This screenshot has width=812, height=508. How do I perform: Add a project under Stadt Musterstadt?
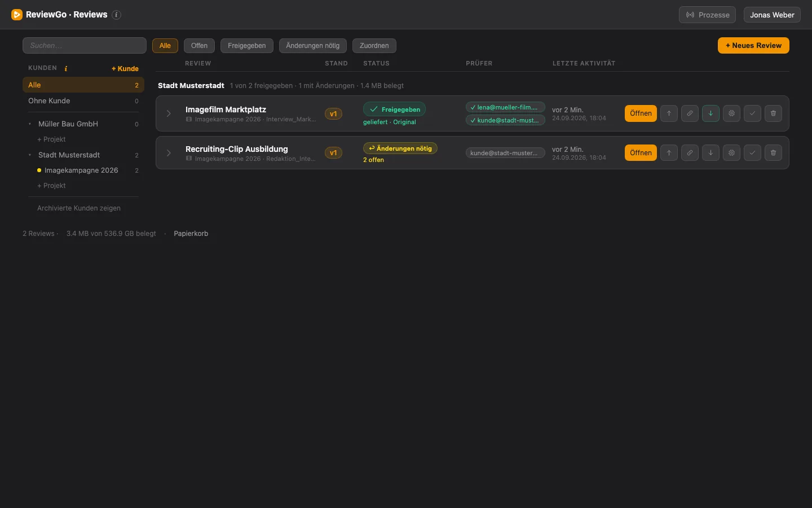(51, 186)
